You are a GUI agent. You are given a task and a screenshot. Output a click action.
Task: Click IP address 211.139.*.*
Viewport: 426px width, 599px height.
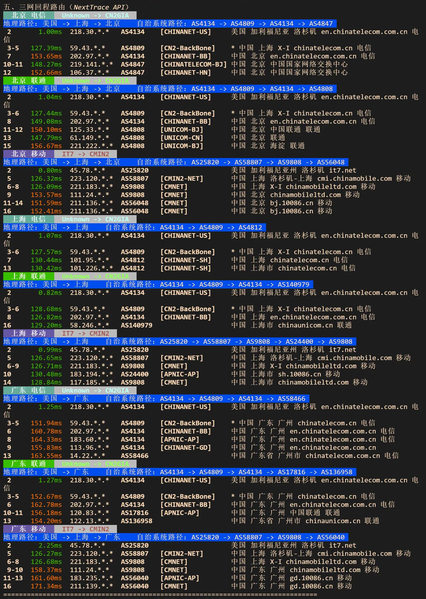click(x=91, y=586)
